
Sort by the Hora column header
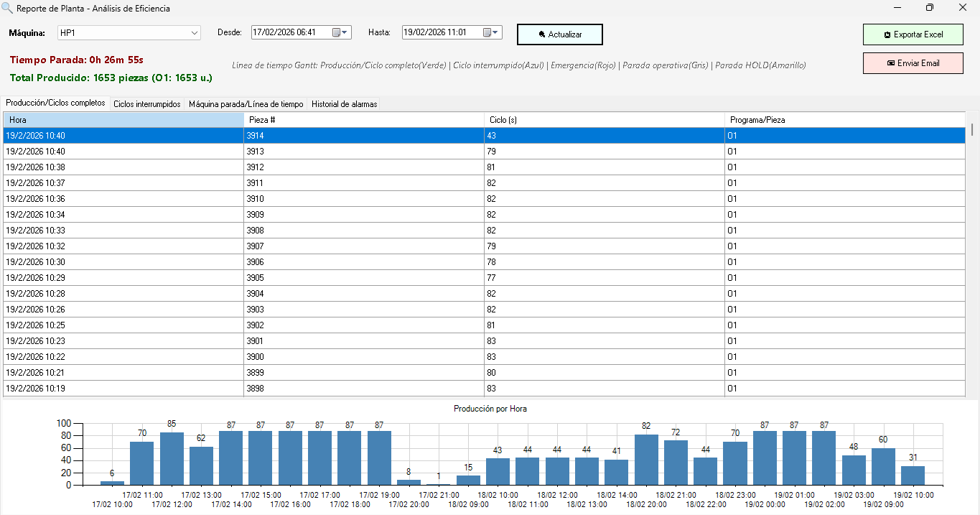(x=123, y=120)
